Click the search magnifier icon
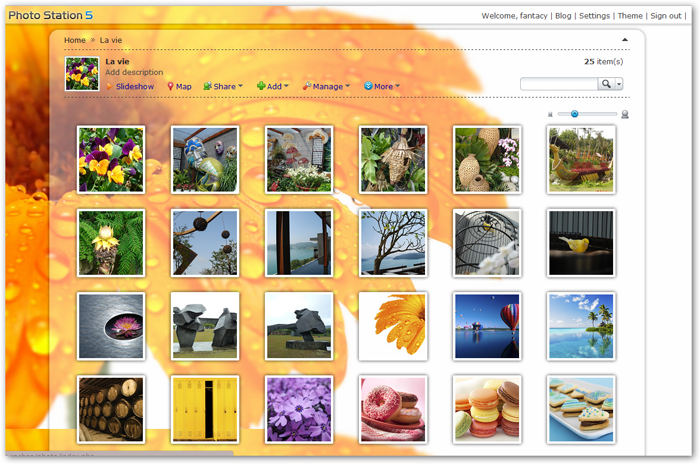This screenshot has height=464, width=700. click(606, 84)
